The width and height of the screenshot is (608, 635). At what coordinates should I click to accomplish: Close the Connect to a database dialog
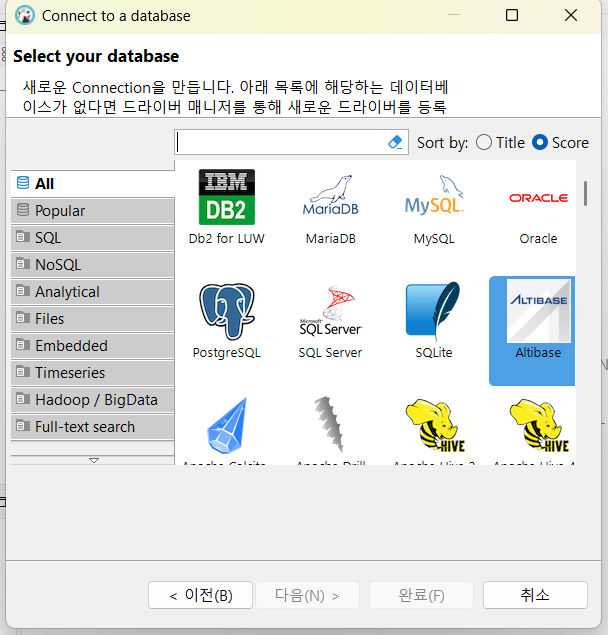pyautogui.click(x=571, y=15)
